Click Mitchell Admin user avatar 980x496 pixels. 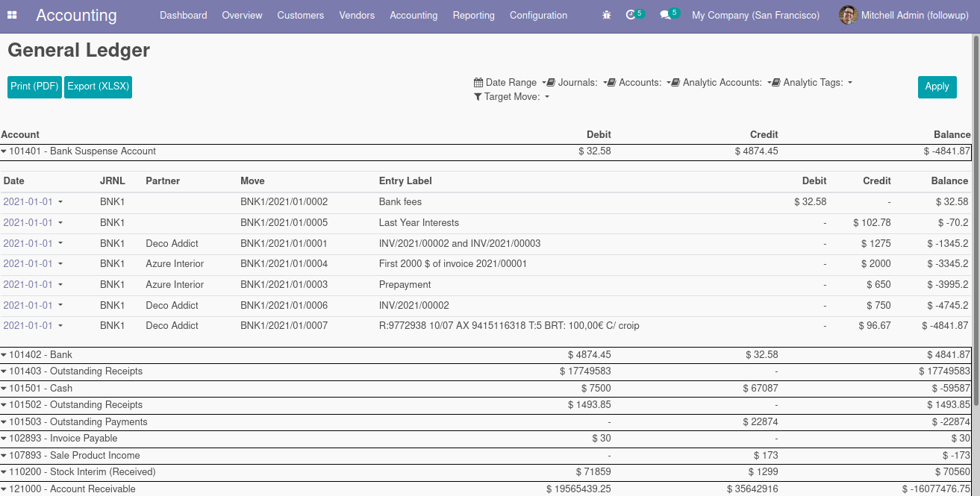848,15
